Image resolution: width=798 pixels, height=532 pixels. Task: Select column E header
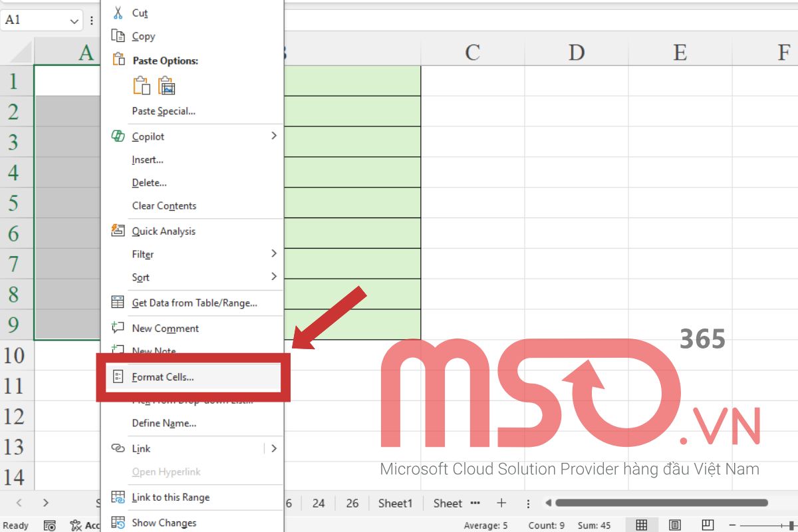pos(680,52)
